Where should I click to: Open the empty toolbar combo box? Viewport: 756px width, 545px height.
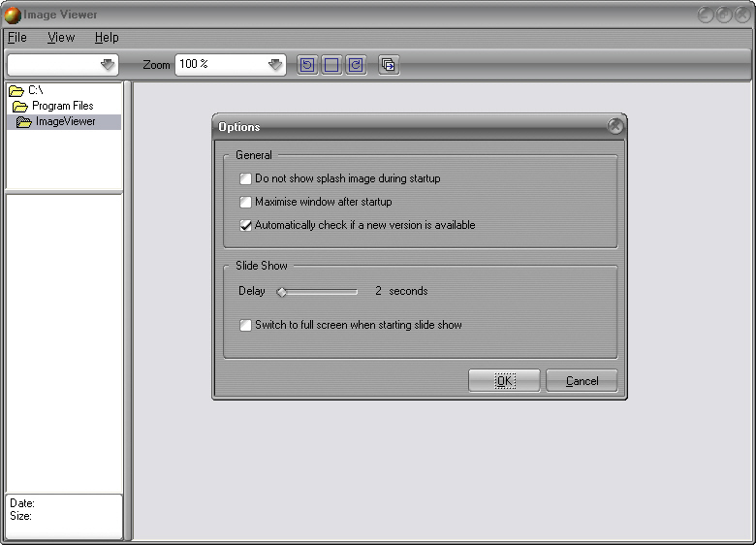tap(107, 64)
